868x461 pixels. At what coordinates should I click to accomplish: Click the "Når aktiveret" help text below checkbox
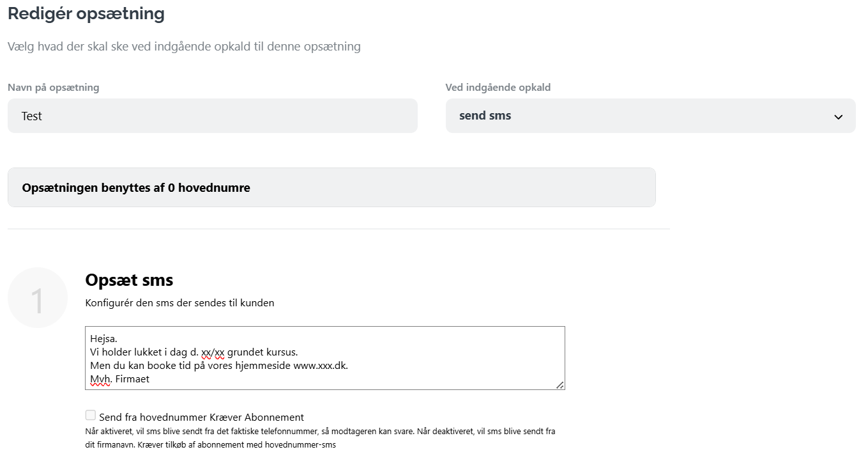pyautogui.click(x=319, y=437)
